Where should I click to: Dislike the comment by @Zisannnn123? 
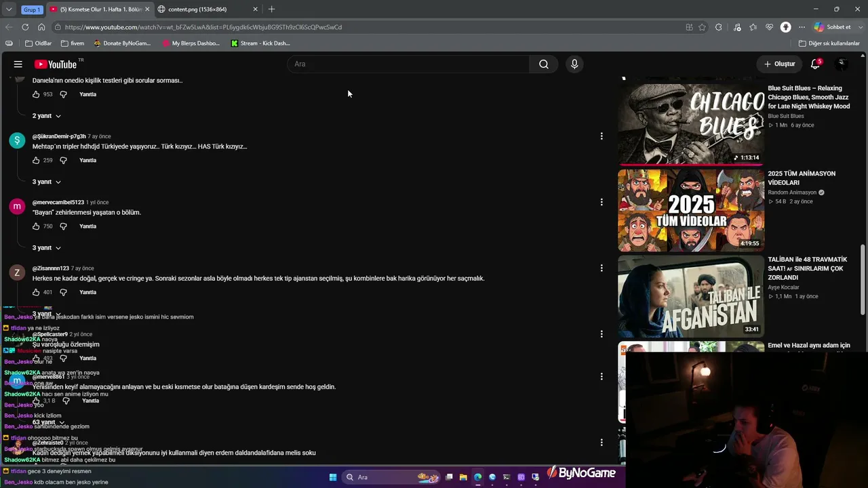tap(63, 292)
